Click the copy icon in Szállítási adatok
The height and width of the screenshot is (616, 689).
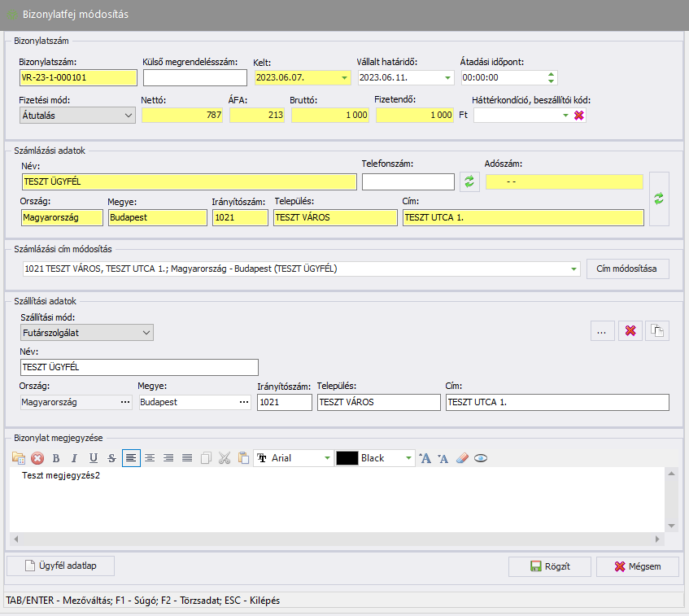point(657,331)
